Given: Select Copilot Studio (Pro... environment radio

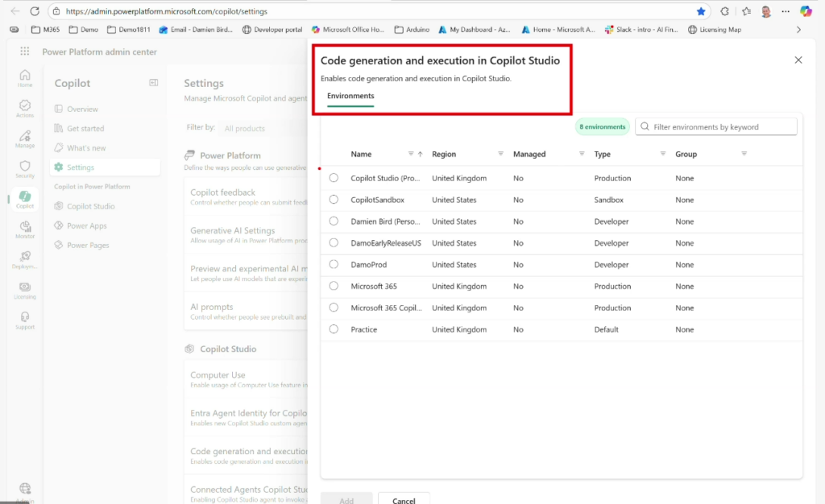Looking at the screenshot, I should pos(334,178).
